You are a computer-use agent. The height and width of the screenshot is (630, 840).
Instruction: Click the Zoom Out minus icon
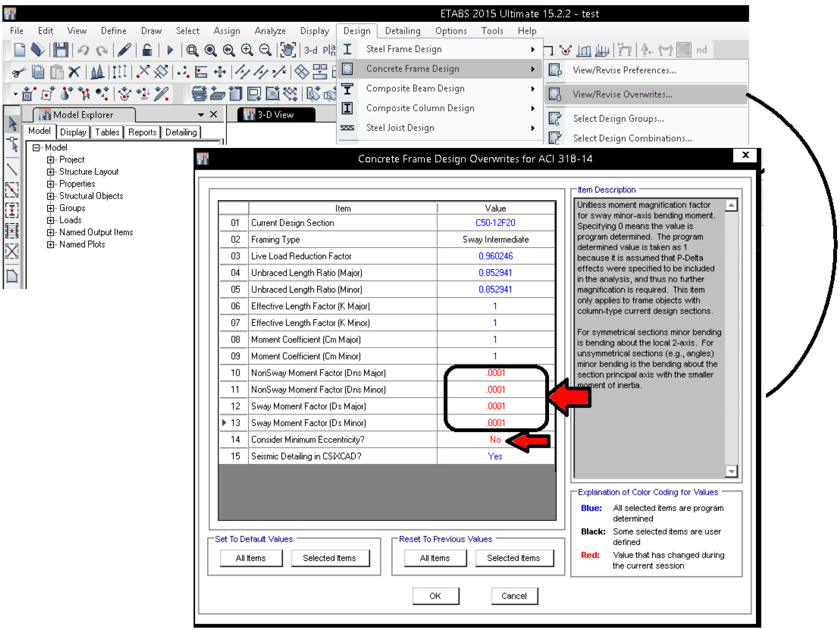click(x=265, y=50)
